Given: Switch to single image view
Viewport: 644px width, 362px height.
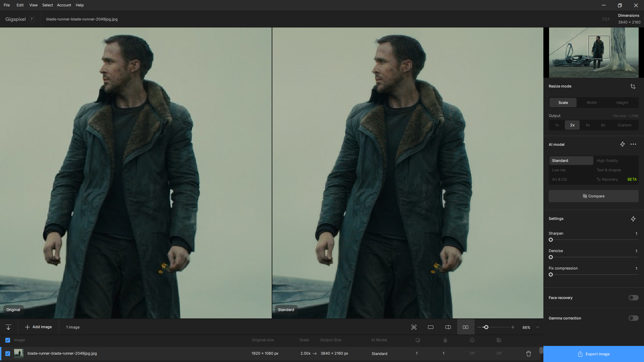Looking at the screenshot, I should (x=431, y=327).
